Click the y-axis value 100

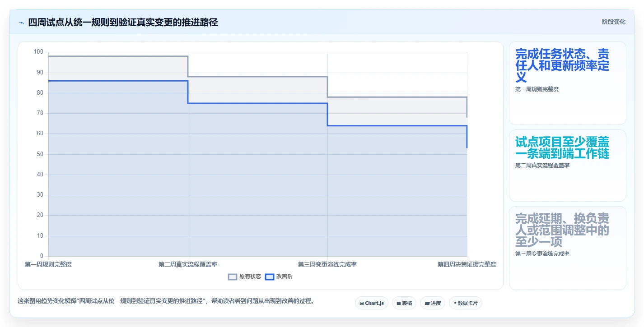point(38,52)
